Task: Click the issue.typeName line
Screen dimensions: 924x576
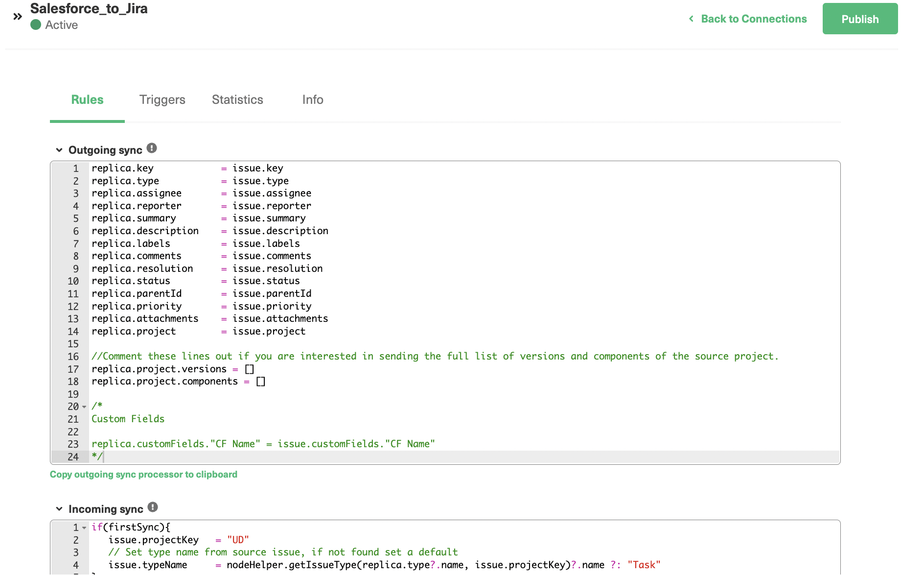Action: (x=384, y=565)
